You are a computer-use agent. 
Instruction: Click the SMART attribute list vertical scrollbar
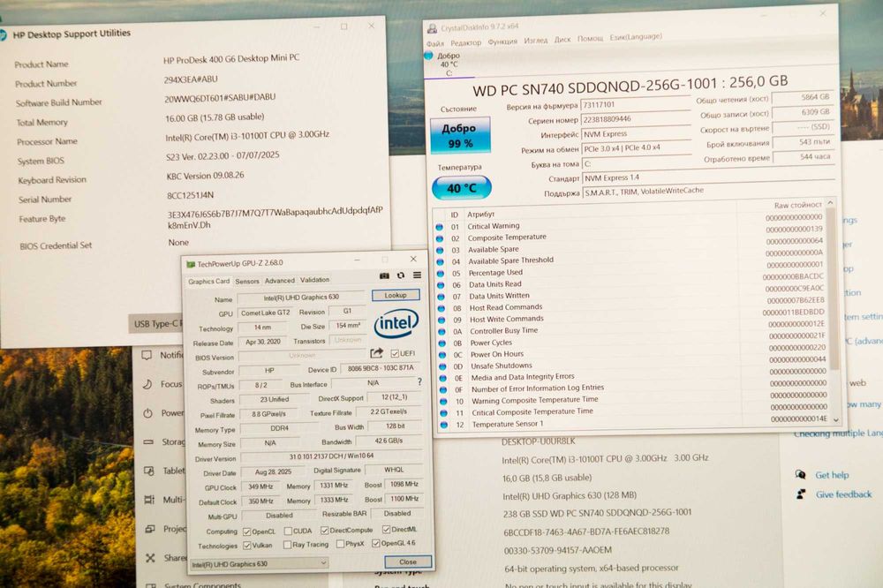(833, 311)
